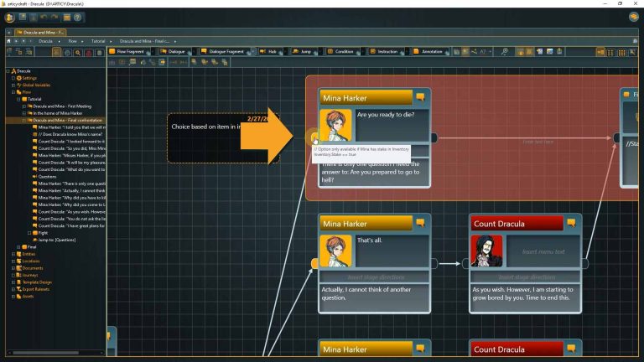The width and height of the screenshot is (644, 362).
Task: Navigate to Tutorial in the breadcrumb
Action: (x=98, y=41)
